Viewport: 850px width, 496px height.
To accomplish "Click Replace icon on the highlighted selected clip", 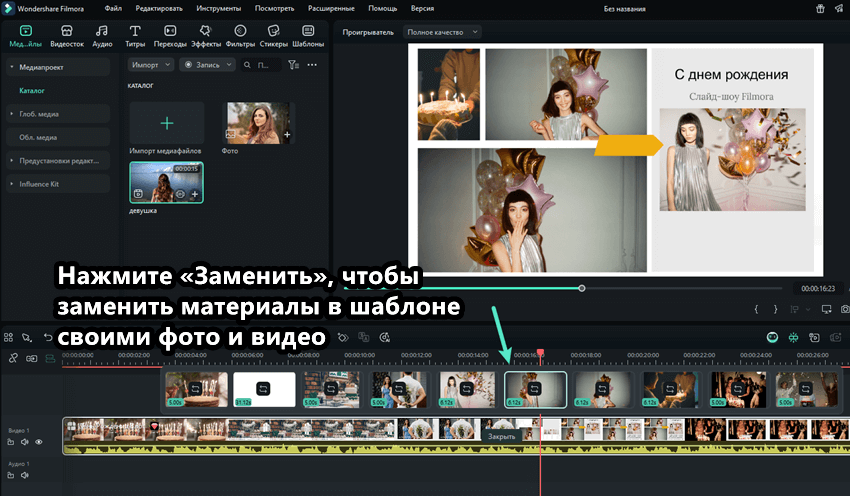I will [535, 389].
